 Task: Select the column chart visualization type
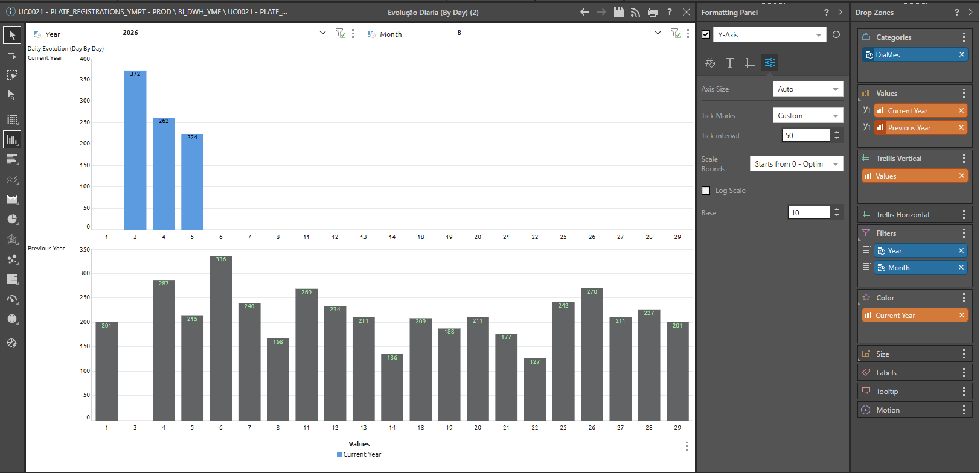coord(12,139)
